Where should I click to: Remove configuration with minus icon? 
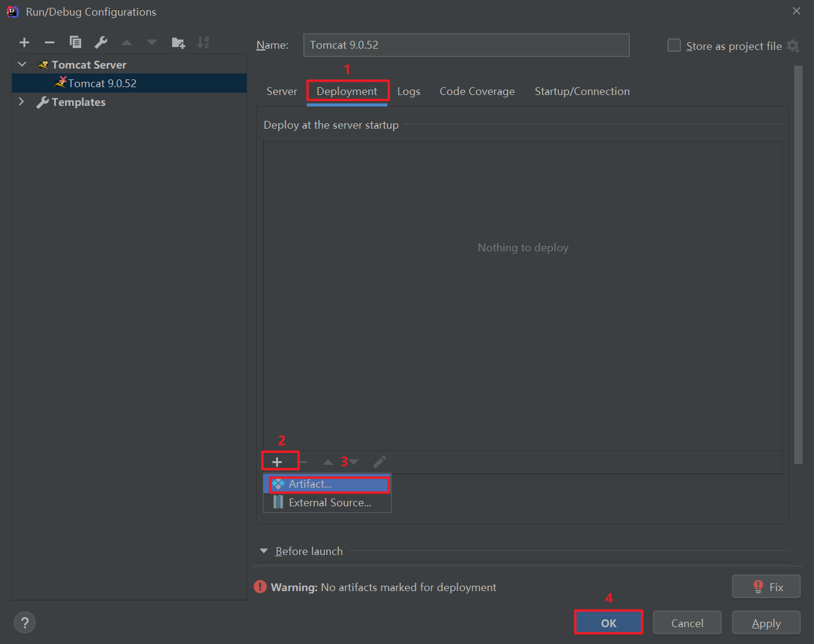[x=50, y=43]
